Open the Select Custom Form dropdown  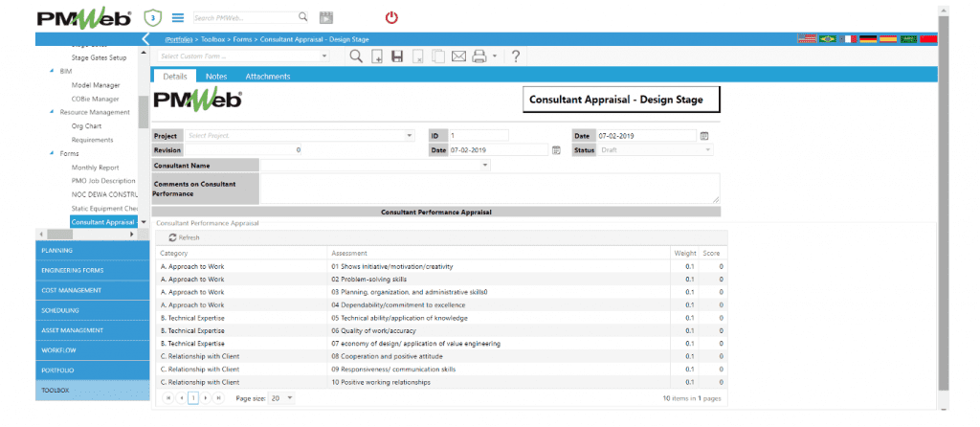324,56
